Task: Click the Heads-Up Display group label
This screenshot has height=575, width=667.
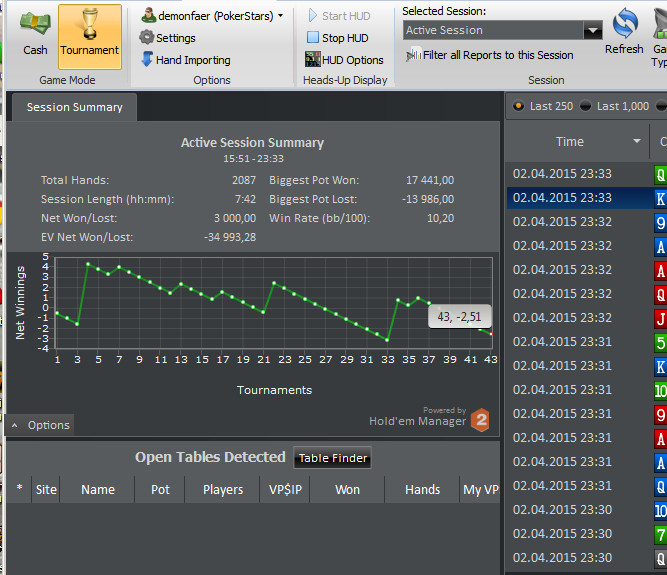Action: click(x=345, y=80)
